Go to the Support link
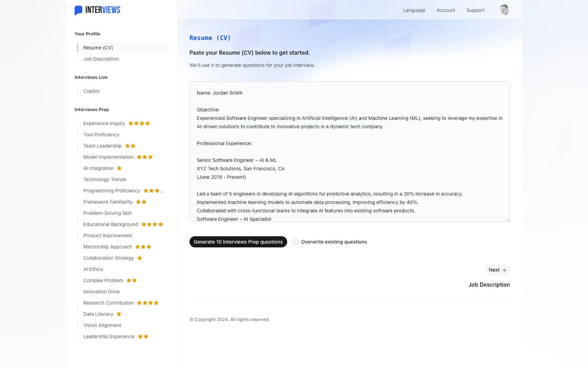588x368 pixels. (x=475, y=10)
